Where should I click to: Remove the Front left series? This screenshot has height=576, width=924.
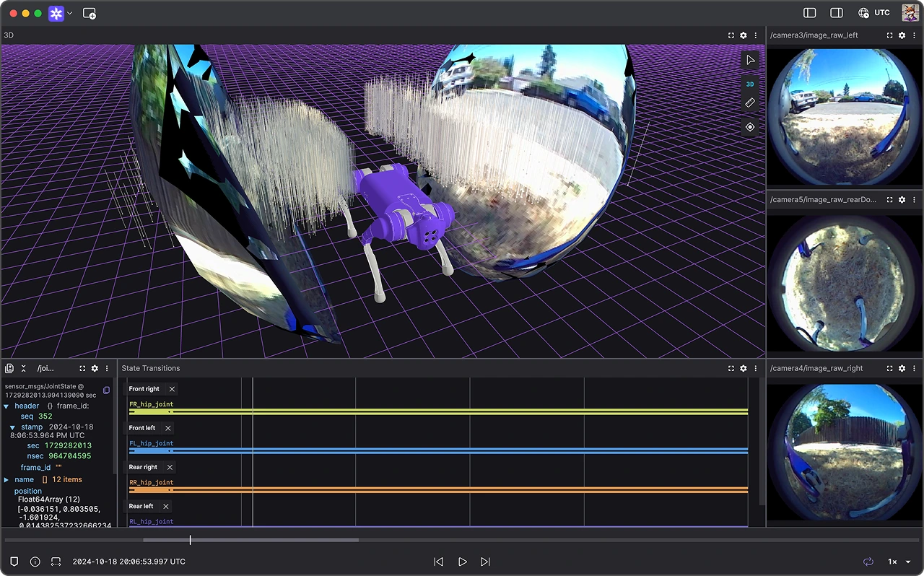click(x=168, y=428)
